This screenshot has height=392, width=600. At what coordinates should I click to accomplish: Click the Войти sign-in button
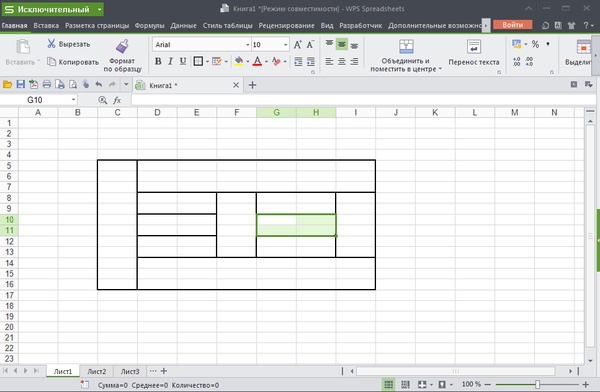pos(512,25)
